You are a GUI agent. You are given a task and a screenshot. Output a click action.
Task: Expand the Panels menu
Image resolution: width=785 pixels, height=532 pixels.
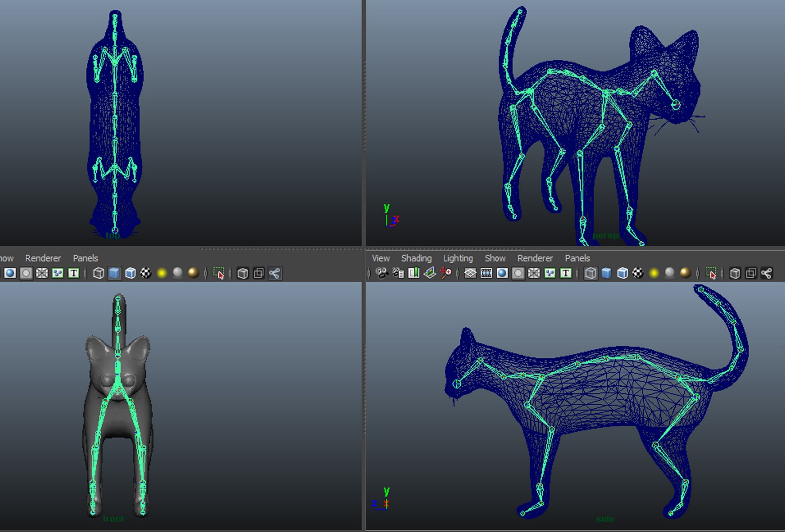[577, 258]
